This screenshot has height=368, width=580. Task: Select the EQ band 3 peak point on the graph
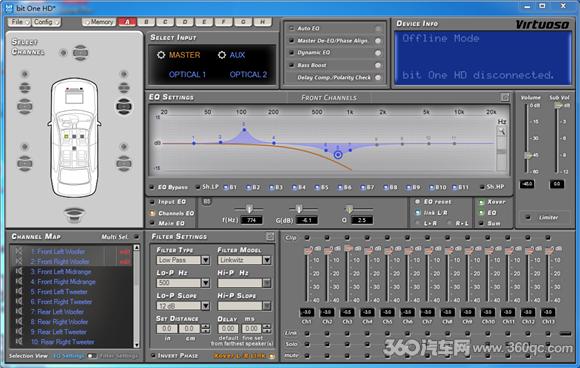tap(244, 130)
